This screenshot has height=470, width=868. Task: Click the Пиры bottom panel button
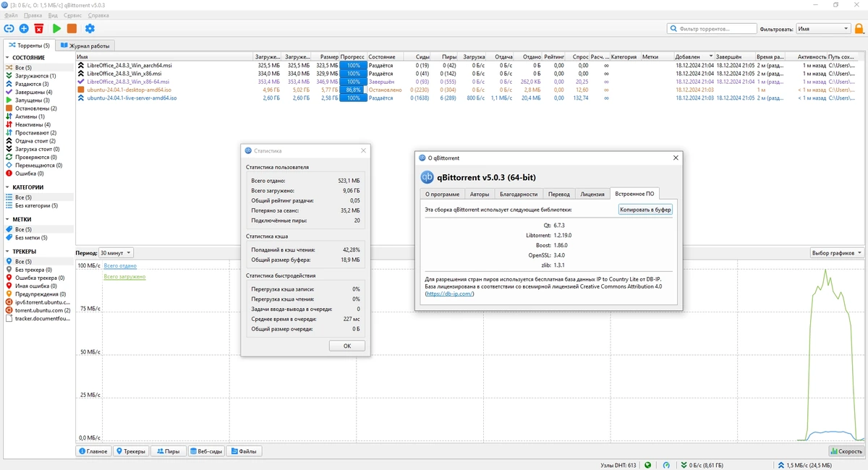[x=169, y=451]
